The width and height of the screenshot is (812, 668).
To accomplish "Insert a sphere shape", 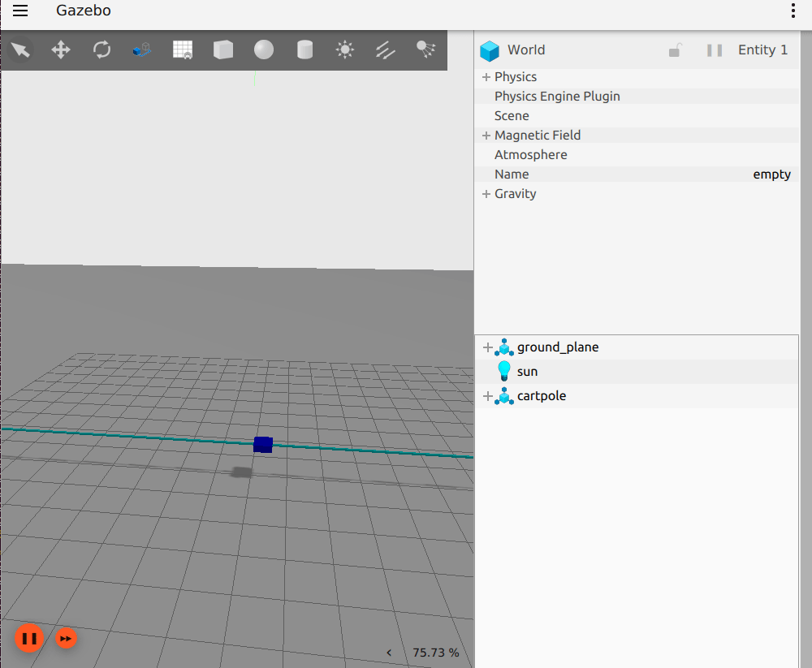I will click(263, 50).
